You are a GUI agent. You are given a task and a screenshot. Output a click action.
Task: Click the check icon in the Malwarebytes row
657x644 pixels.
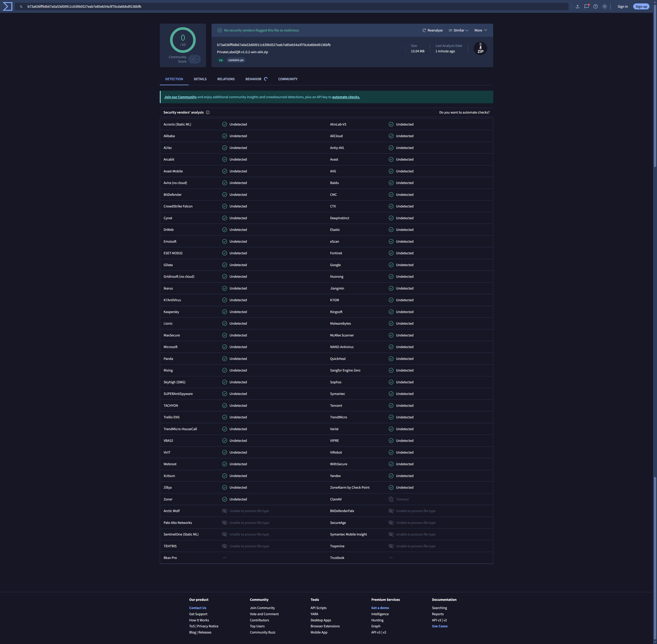tap(391, 324)
